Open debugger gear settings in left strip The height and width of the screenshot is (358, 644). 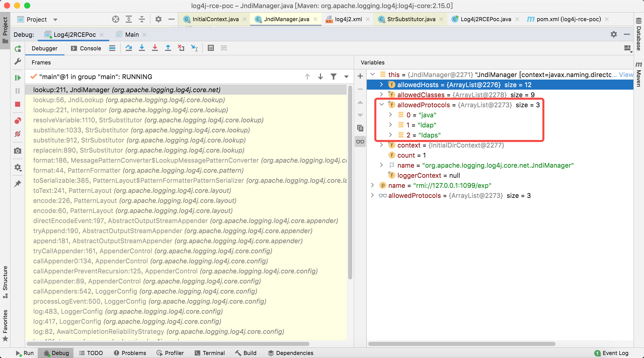[x=18, y=167]
